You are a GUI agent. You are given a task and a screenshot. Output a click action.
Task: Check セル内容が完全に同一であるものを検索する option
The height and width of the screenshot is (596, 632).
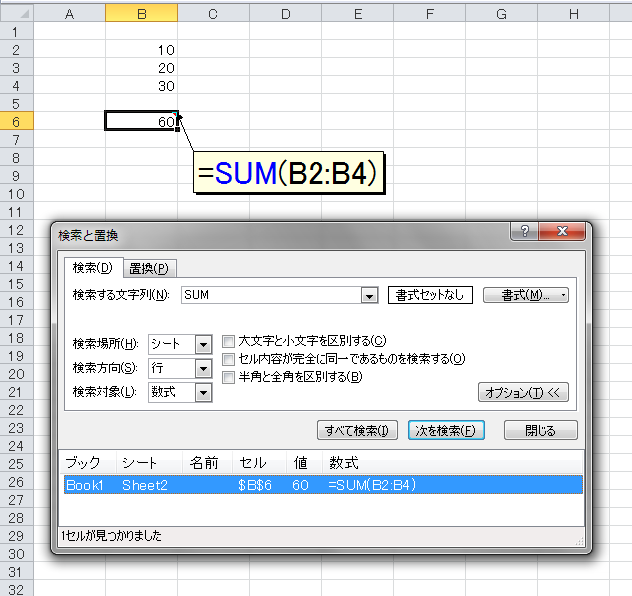tap(228, 359)
